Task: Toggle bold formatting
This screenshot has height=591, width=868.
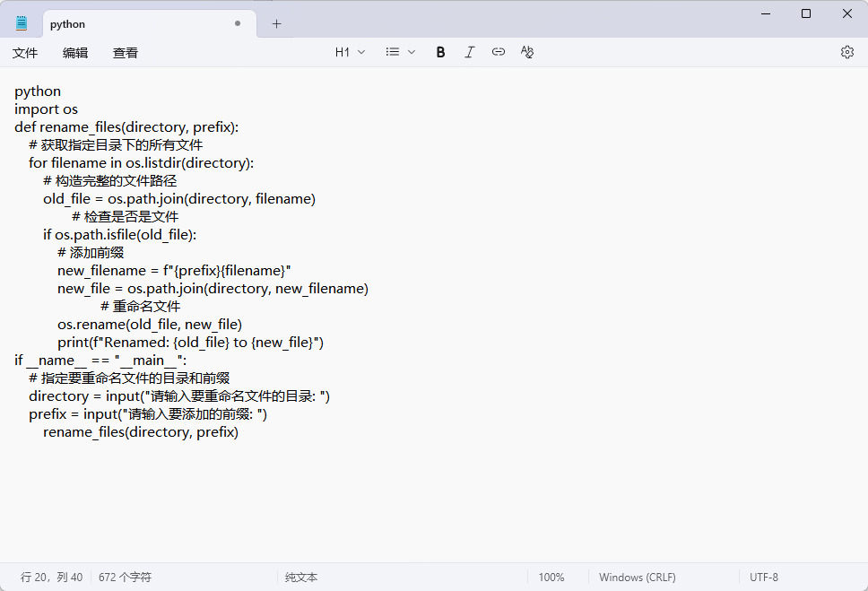Action: (440, 52)
